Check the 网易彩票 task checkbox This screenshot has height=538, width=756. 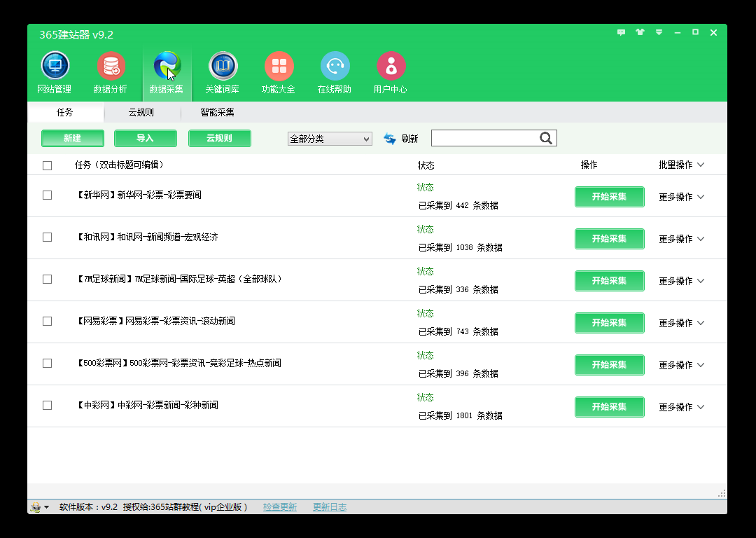(48, 321)
